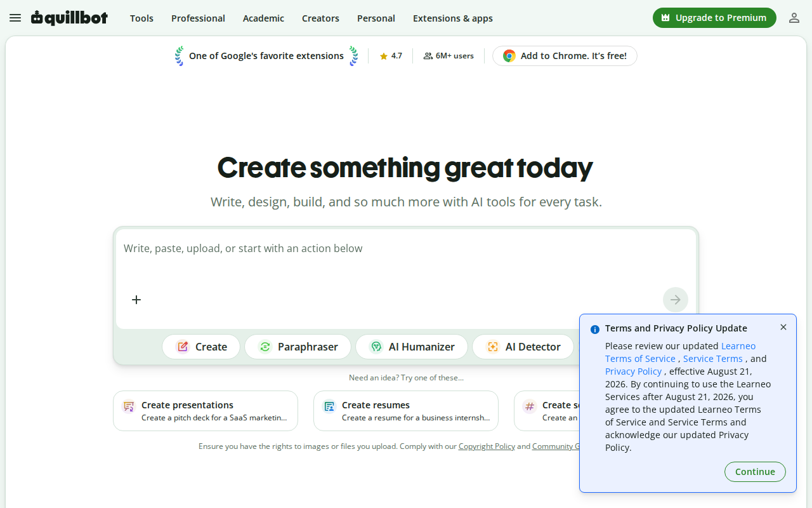
Task: Open the Academic menu
Action: pyautogui.click(x=263, y=18)
